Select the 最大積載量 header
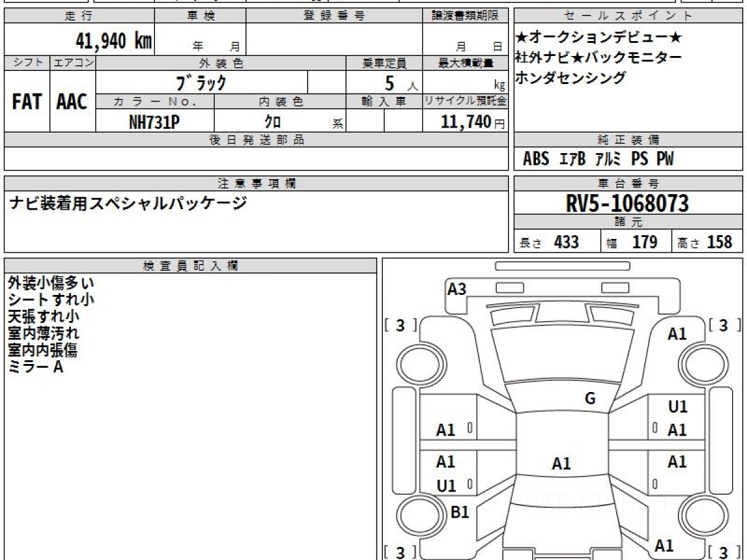The image size is (747, 560). 466,63
